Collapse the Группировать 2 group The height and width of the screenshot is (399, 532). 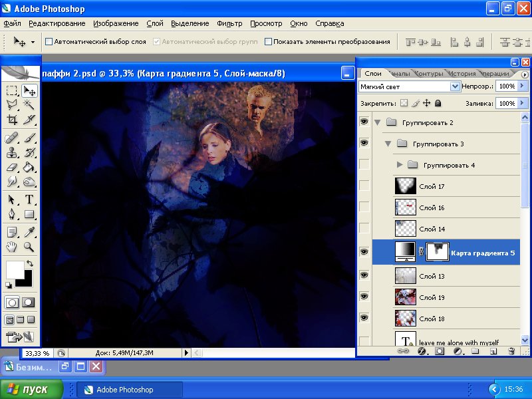(378, 122)
